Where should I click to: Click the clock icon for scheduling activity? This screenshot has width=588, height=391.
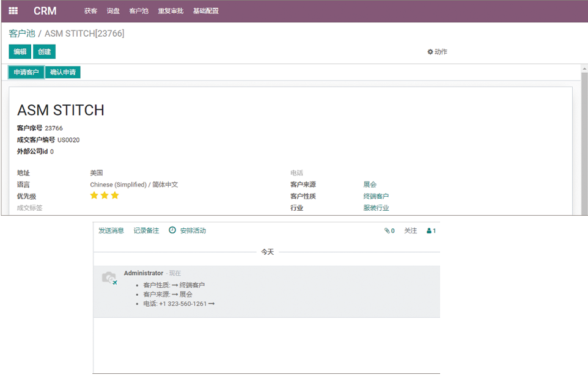(172, 230)
